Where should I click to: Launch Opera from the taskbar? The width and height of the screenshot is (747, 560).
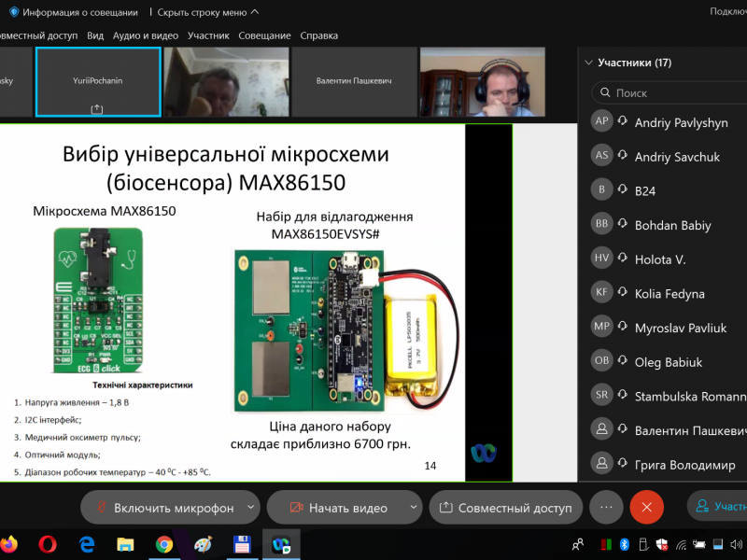[x=48, y=544]
